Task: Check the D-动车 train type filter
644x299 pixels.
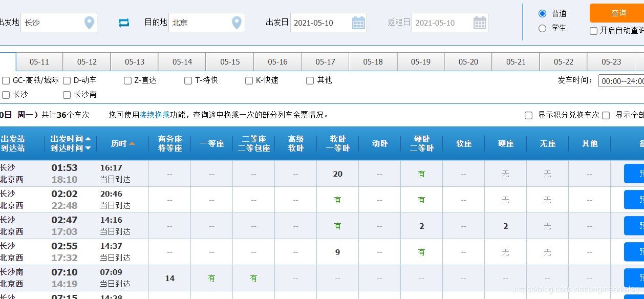Action: pos(67,80)
